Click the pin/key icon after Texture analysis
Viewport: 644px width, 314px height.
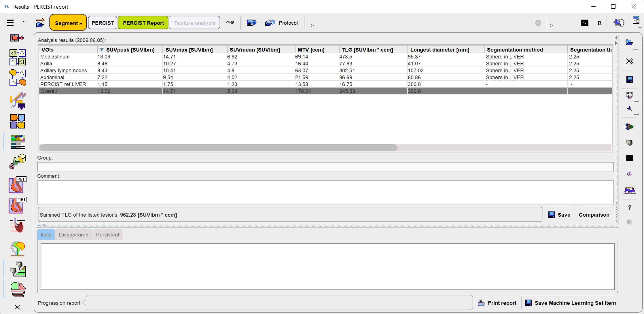pos(230,22)
